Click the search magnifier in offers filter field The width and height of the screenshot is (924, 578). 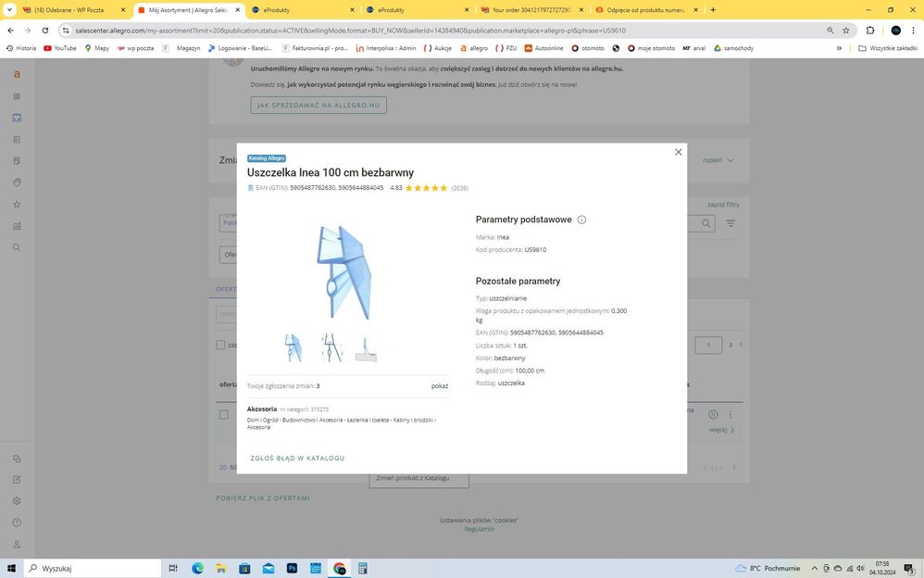pos(706,223)
